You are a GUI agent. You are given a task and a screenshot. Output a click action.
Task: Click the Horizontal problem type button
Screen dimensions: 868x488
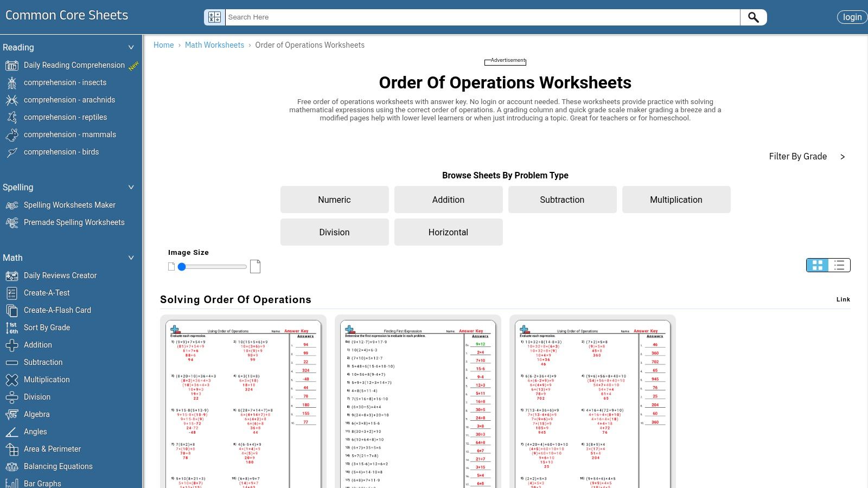[x=448, y=232]
